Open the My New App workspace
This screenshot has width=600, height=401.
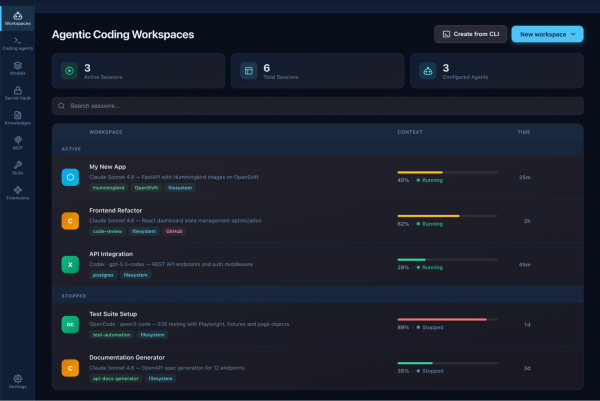[318, 177]
